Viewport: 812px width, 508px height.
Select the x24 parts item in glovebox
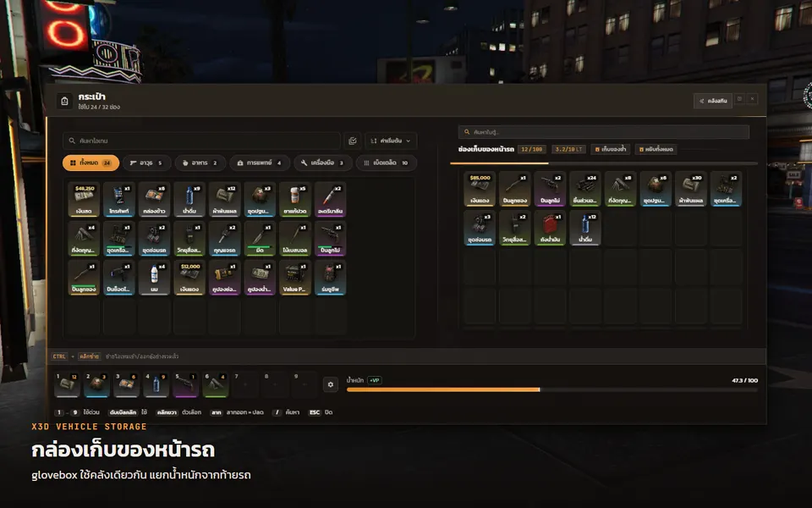click(x=585, y=189)
